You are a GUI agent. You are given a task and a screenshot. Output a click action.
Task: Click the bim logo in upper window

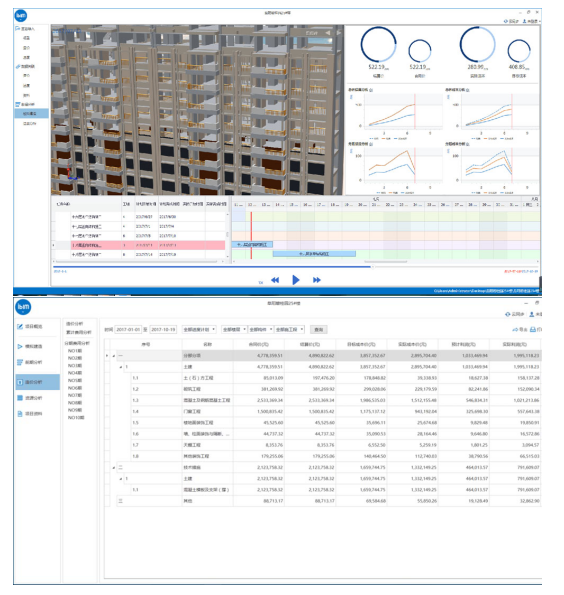click(21, 16)
